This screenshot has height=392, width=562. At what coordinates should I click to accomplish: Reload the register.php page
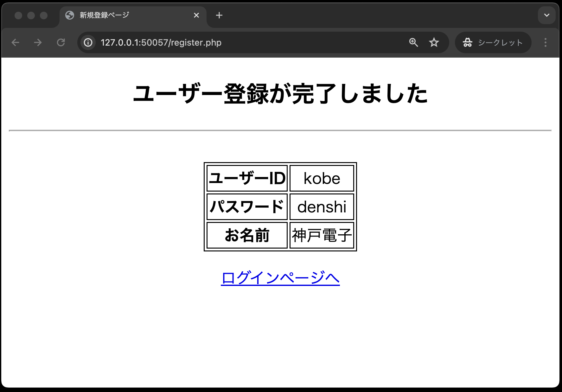[61, 42]
